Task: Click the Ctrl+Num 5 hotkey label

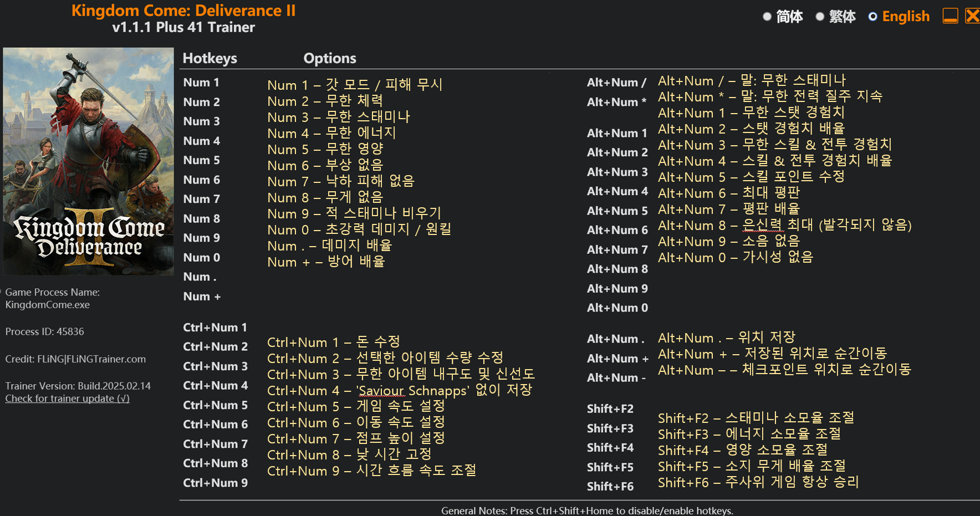Action: [215, 405]
